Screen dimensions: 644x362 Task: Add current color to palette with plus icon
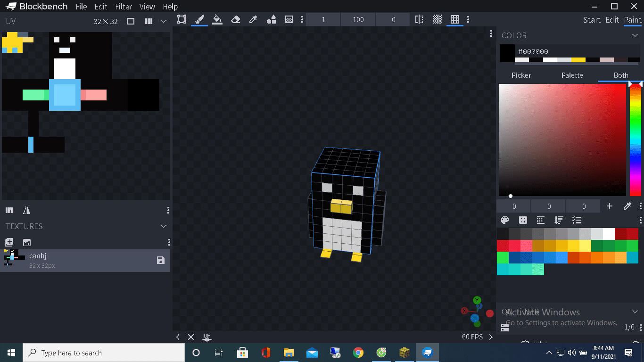tap(610, 206)
